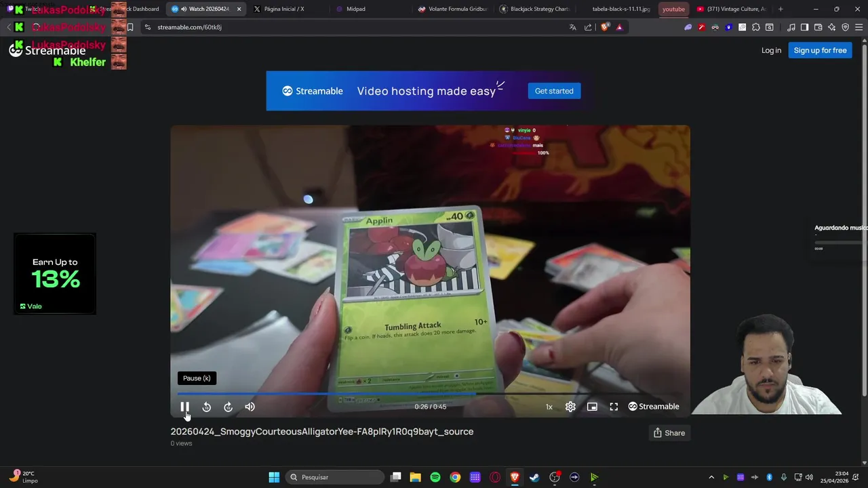Click the Log in link
The height and width of the screenshot is (488, 868).
pos(771,50)
